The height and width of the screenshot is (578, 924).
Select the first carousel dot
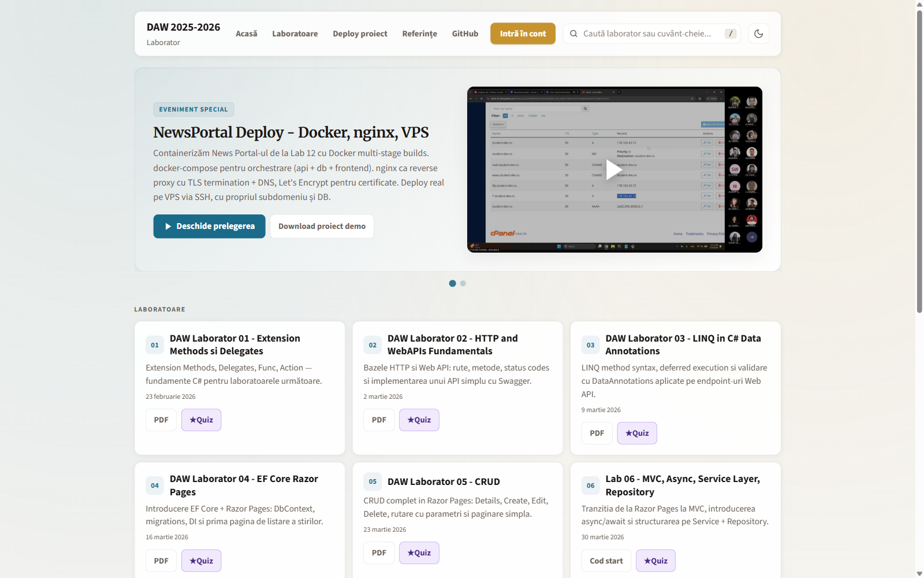point(453,283)
